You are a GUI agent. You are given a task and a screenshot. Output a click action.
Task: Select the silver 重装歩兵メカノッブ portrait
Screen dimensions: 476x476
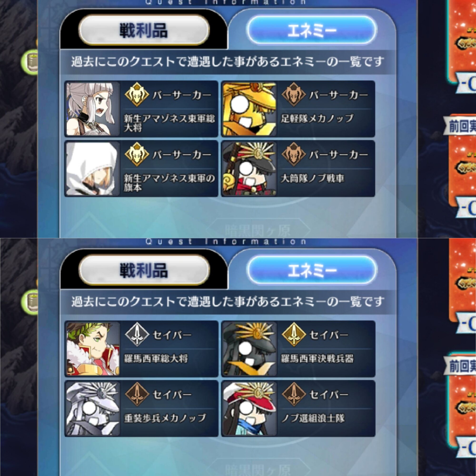tap(93, 408)
